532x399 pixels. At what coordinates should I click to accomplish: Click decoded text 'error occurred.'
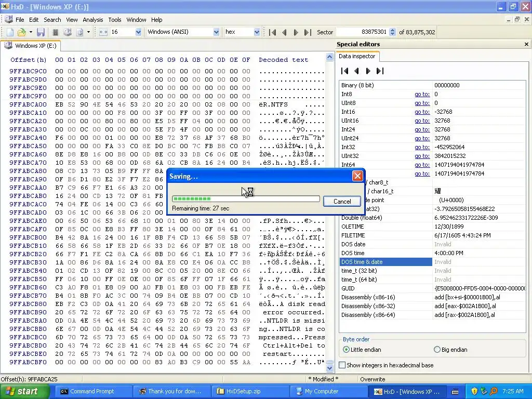294,312
